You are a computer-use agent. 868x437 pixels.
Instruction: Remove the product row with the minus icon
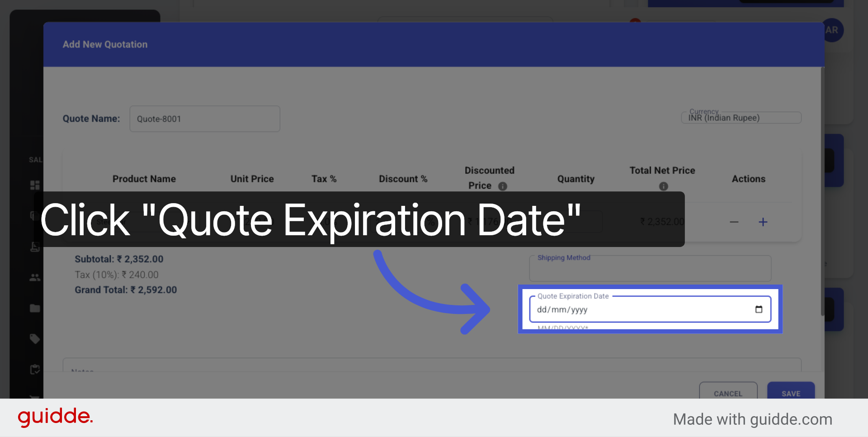[x=734, y=222]
